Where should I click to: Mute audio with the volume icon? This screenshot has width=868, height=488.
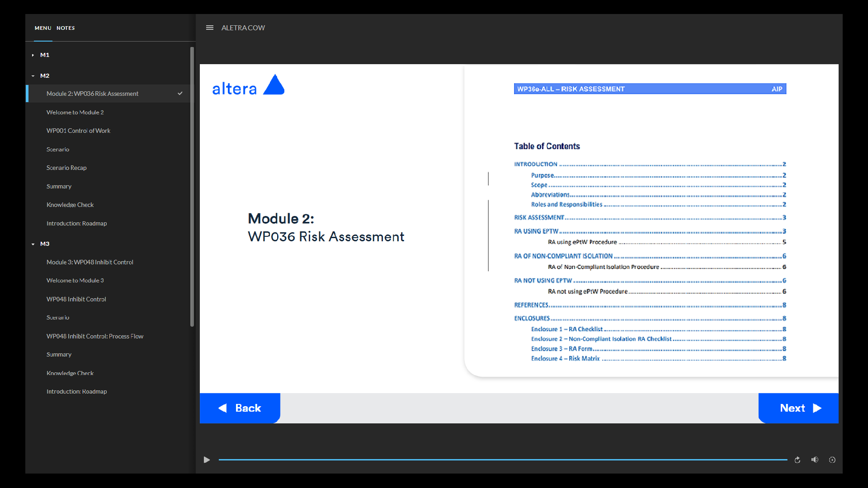coord(815,460)
